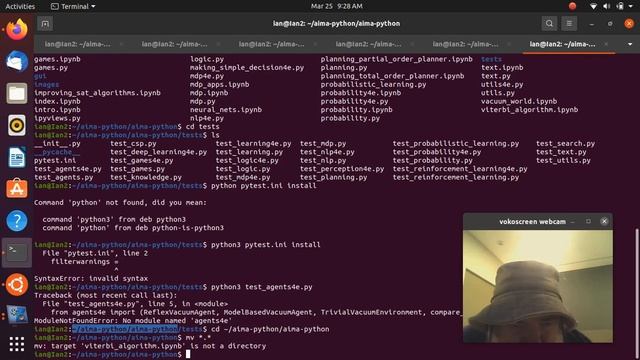Open the Files manager in dock
Viewport: 640px width, 360px height.
pos(17,93)
